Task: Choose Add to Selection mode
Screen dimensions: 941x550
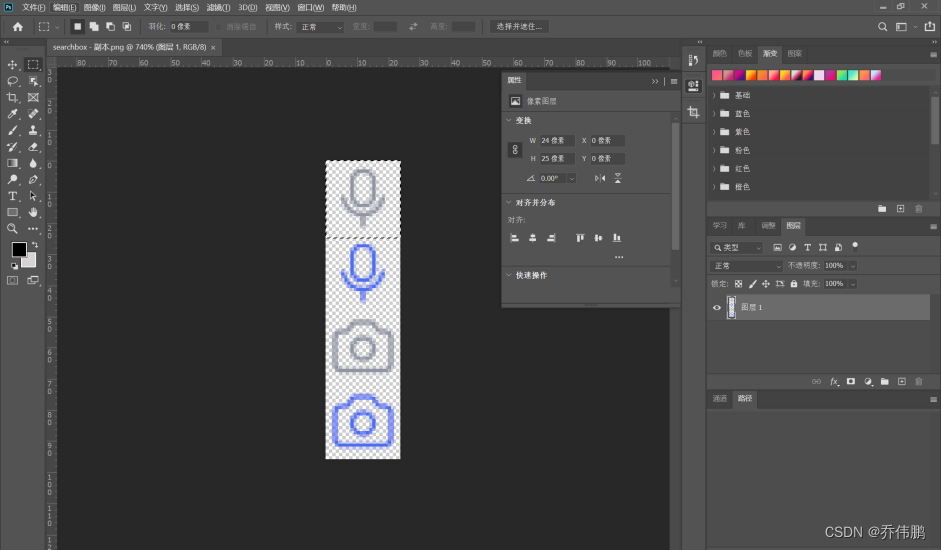Action: tap(94, 26)
